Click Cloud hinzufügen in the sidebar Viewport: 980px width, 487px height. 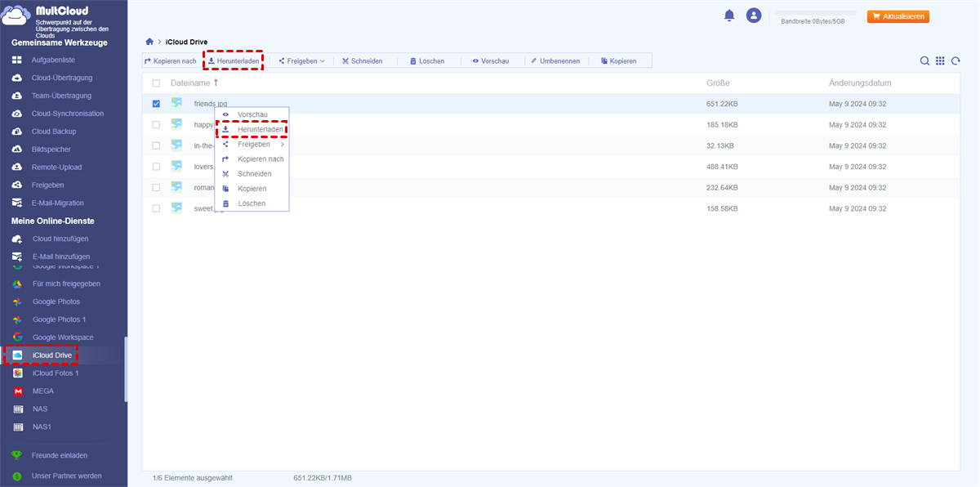click(60, 239)
